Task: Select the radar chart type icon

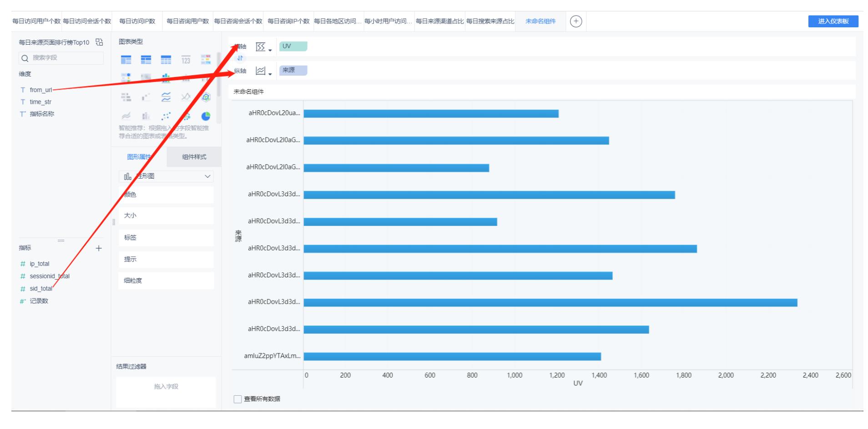Action: click(x=206, y=97)
